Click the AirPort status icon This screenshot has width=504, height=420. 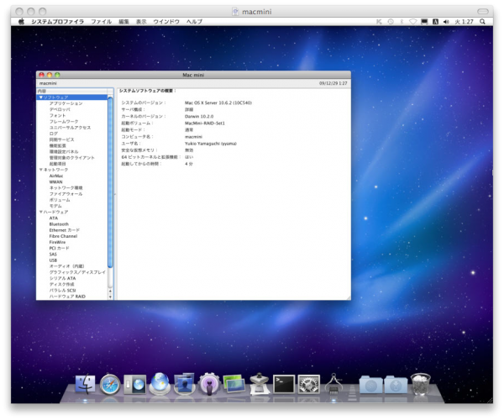coord(413,22)
